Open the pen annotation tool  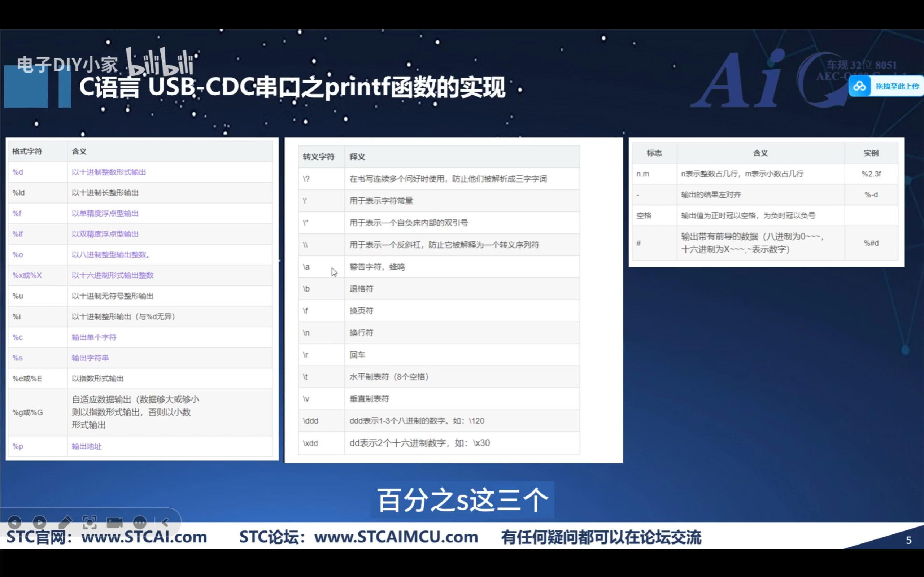(65, 522)
